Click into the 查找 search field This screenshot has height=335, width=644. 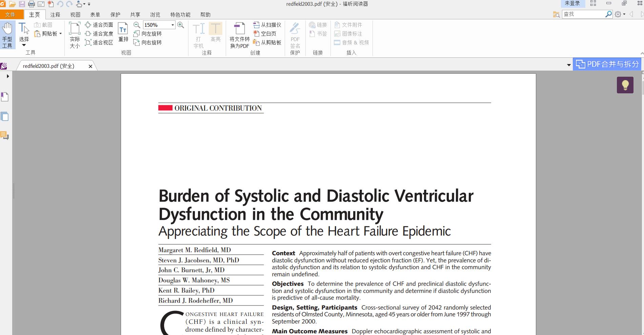coord(584,14)
